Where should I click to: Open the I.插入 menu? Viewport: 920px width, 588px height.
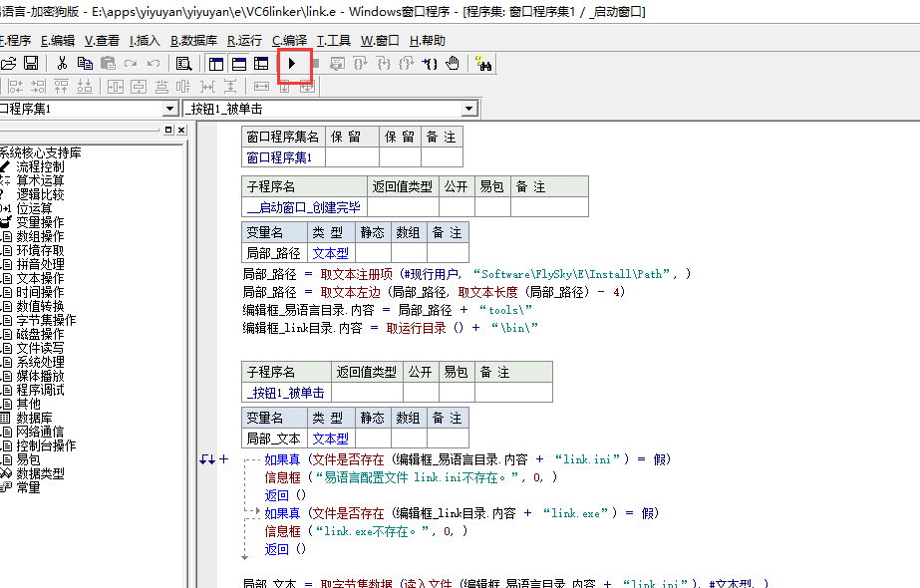(x=145, y=41)
